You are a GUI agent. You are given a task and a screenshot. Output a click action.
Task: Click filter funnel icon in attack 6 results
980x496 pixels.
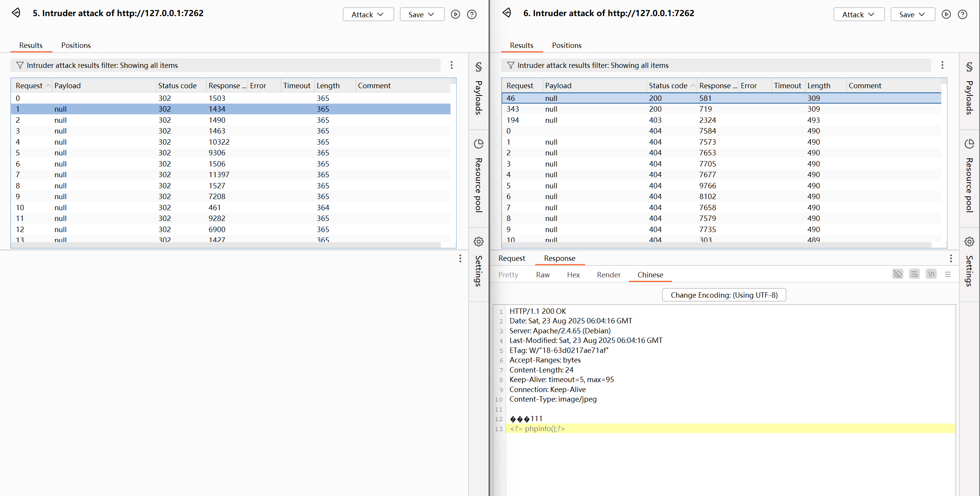511,65
